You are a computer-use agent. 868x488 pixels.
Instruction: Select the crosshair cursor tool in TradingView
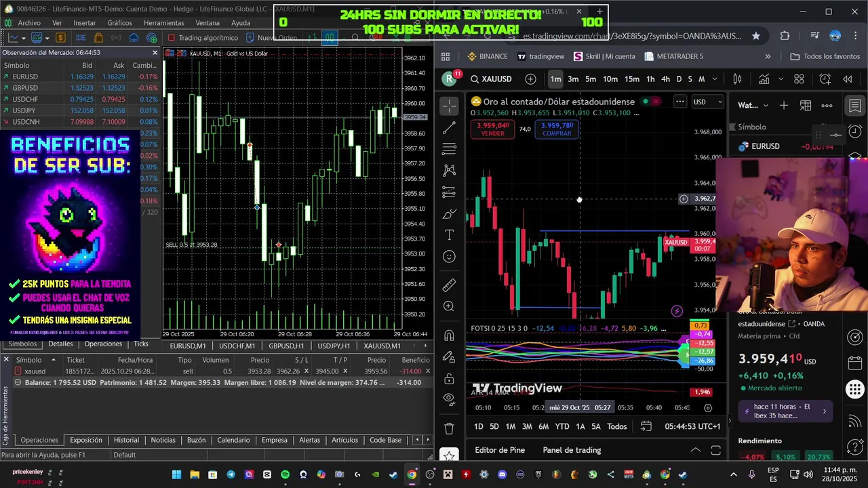449,106
